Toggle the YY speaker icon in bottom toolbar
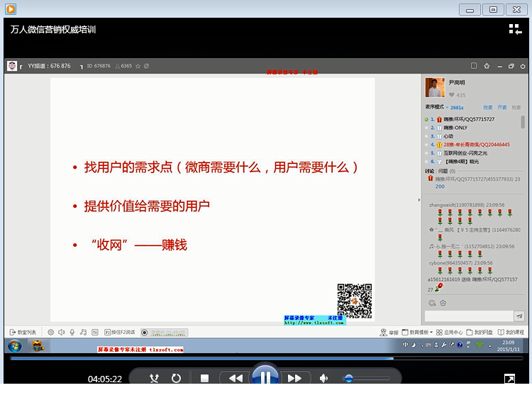The height and width of the screenshot is (400, 532). tap(62, 332)
